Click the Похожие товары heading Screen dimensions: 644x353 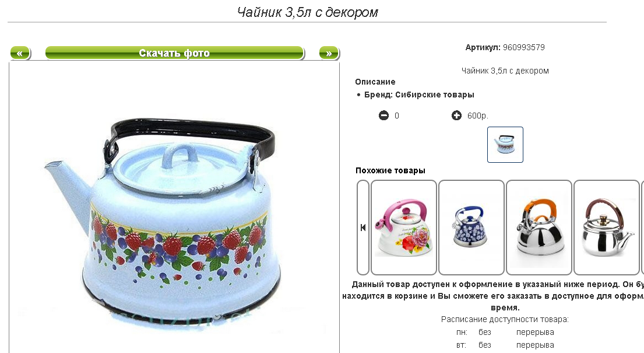[390, 170]
